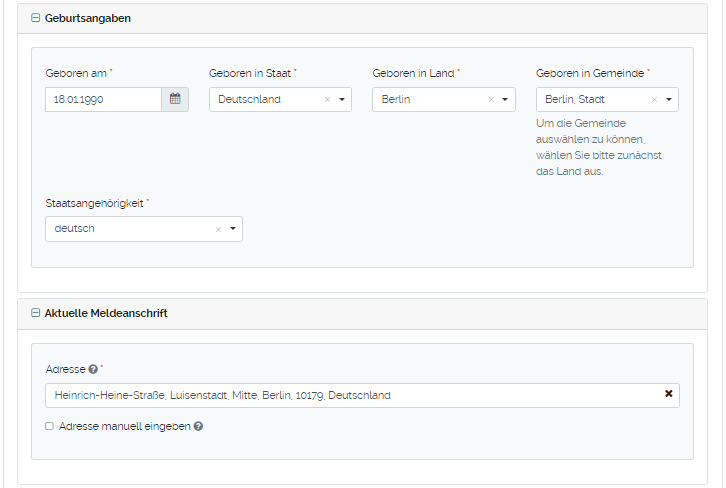Clear the Deutschland selection with x
The width and height of the screenshot is (726, 488).
coord(327,100)
